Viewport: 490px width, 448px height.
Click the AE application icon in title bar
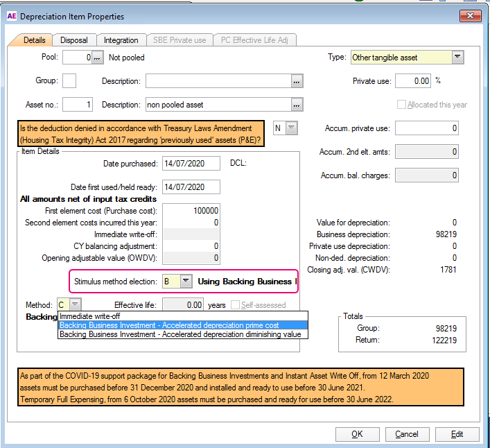tap(11, 16)
